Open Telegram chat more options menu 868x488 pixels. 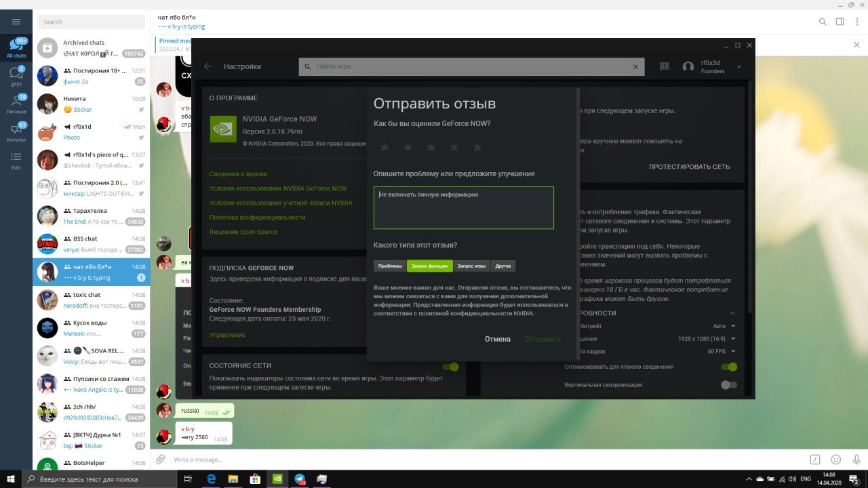coord(856,22)
